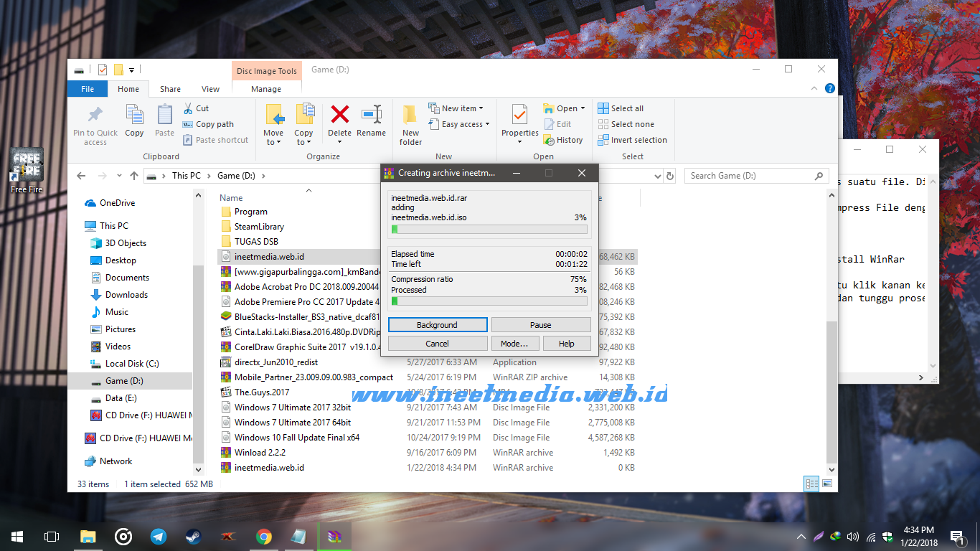The width and height of the screenshot is (980, 551).
Task: Click the Background button in archive dialog
Action: [437, 325]
